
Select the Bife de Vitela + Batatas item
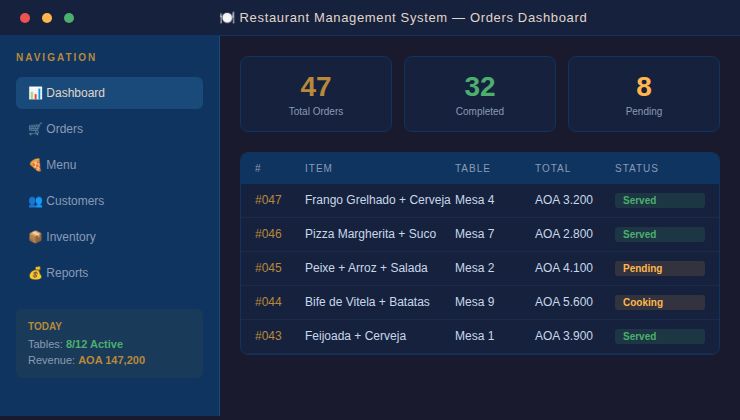point(367,302)
